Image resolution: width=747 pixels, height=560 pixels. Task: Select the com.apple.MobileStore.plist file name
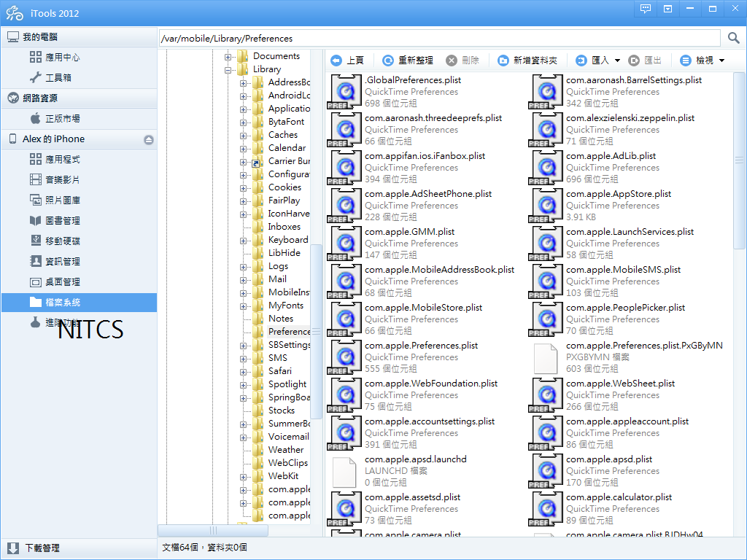[x=424, y=308]
